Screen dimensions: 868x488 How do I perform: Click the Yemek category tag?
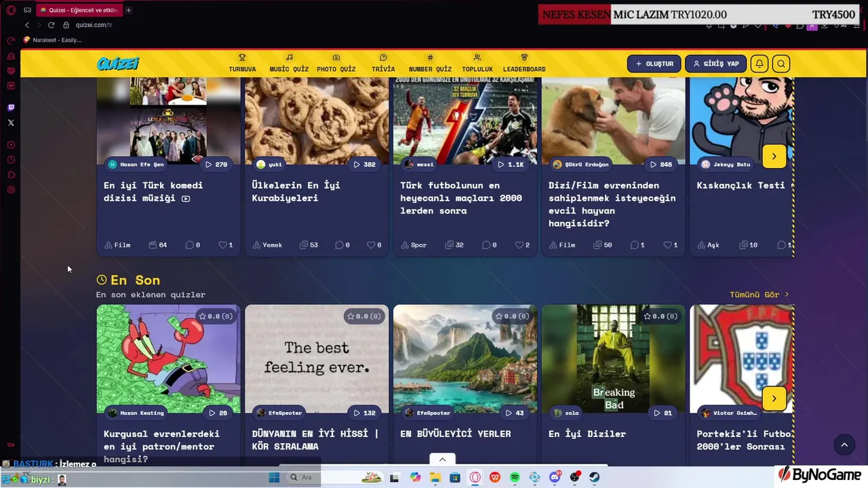tap(267, 245)
